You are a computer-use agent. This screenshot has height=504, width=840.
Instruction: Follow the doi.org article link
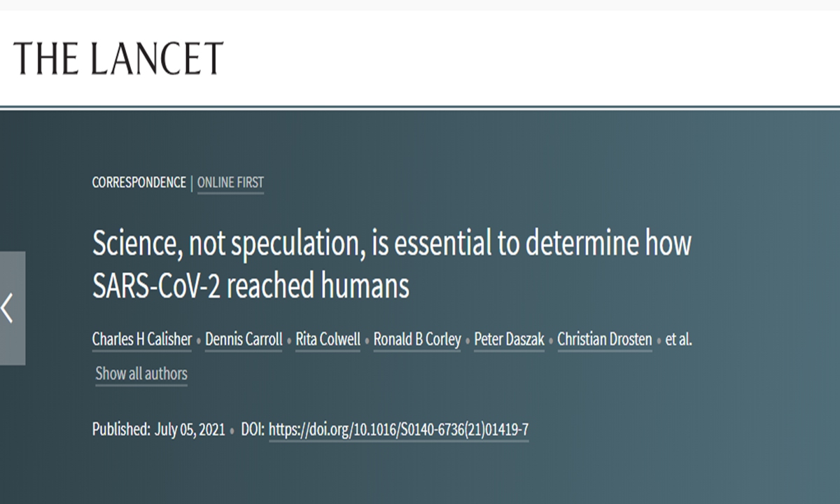tap(398, 430)
